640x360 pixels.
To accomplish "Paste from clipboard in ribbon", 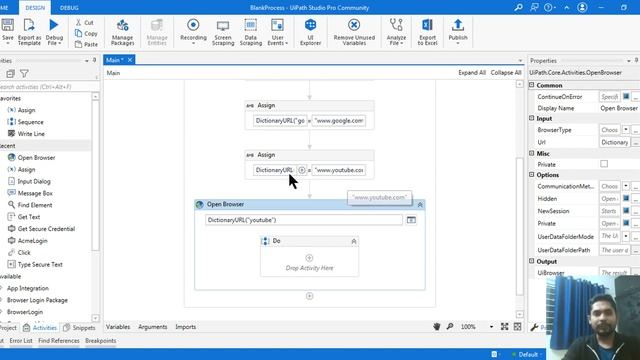I will point(86,44).
